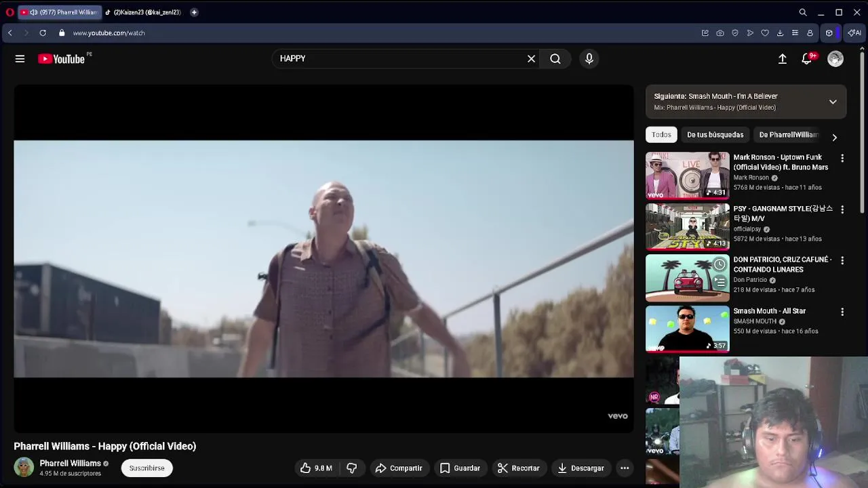Save video with Guardar button

tap(460, 468)
